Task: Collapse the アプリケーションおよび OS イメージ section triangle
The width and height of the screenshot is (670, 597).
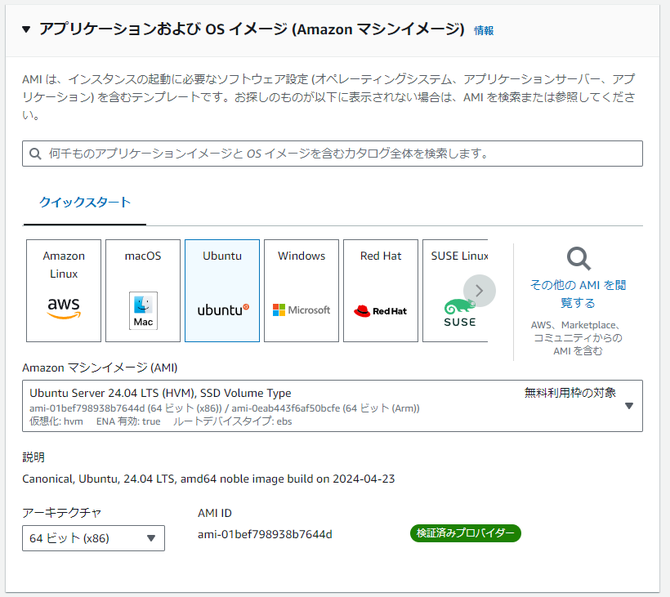Action: pyautogui.click(x=26, y=29)
